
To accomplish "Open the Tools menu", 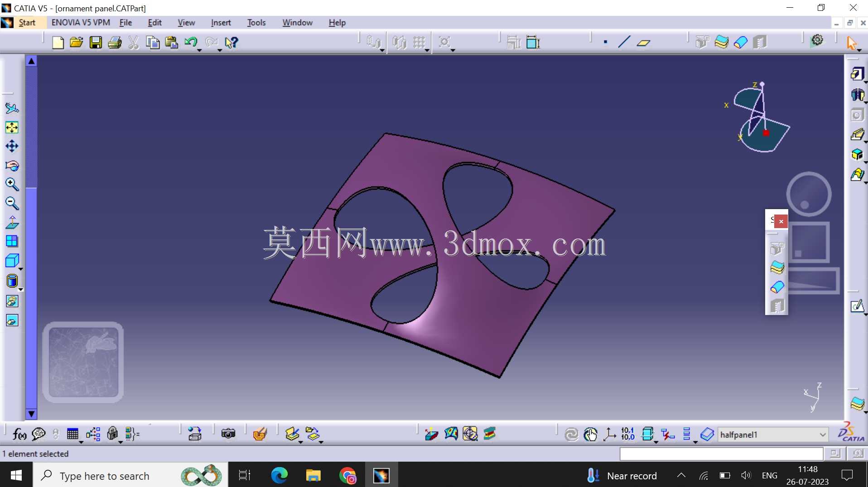I will (256, 23).
